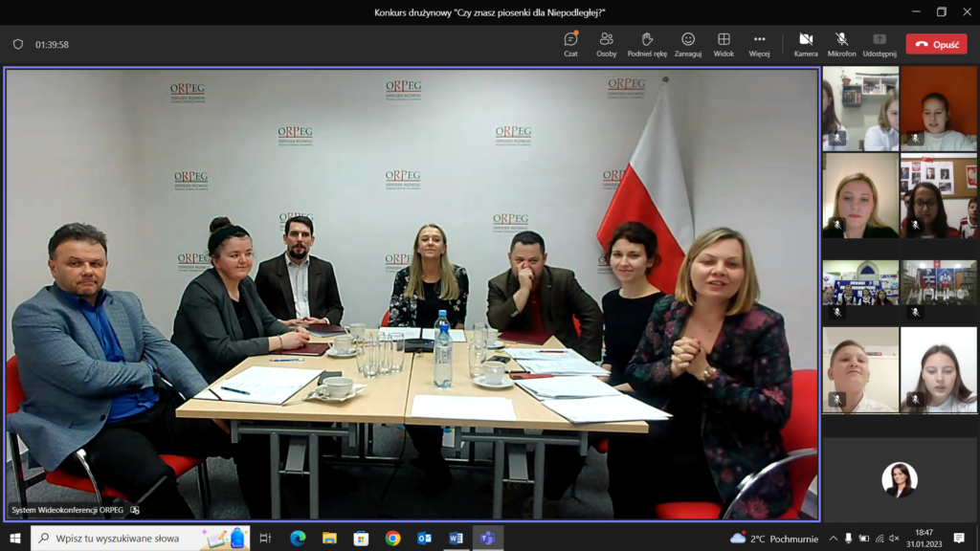Open the Więcej more actions menu
Viewport: 980px width, 551px height.
coord(759,44)
